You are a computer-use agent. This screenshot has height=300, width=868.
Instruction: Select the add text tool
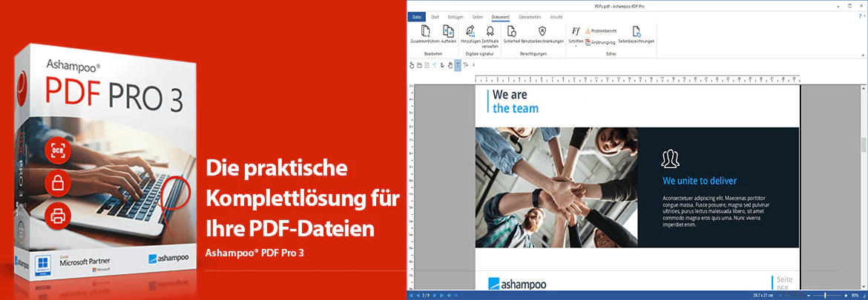tap(466, 65)
